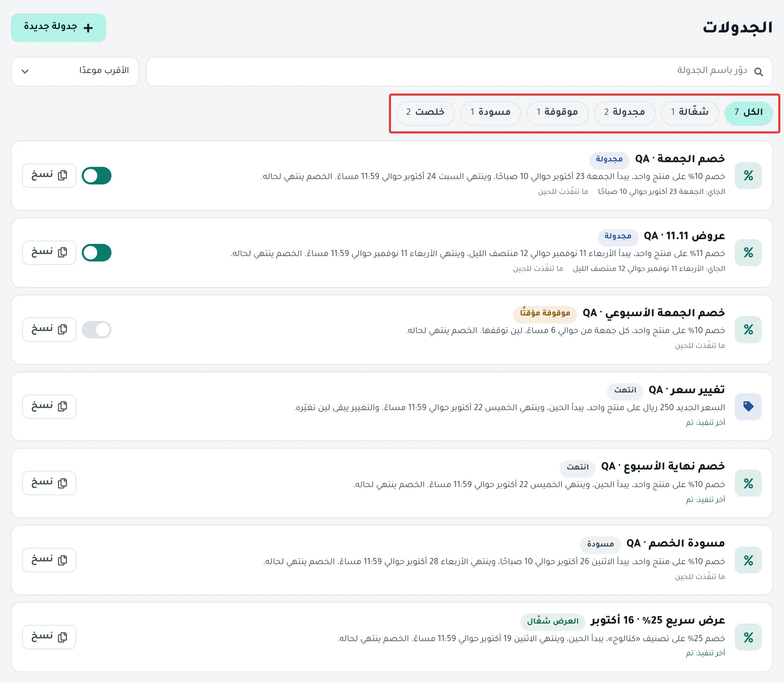
Task: Click percent icon of خصم نهاية الأسبوع
Action: point(748,483)
